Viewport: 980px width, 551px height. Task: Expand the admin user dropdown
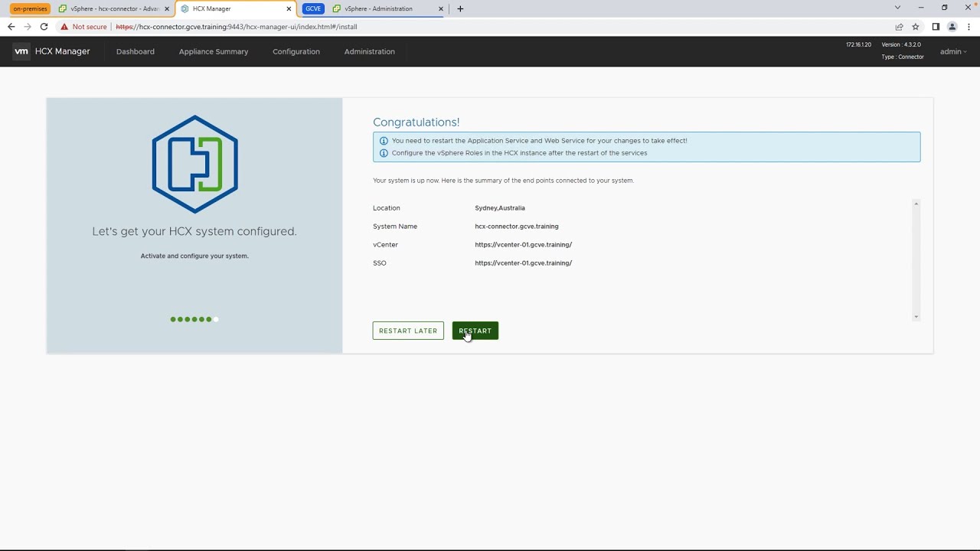pos(953,52)
